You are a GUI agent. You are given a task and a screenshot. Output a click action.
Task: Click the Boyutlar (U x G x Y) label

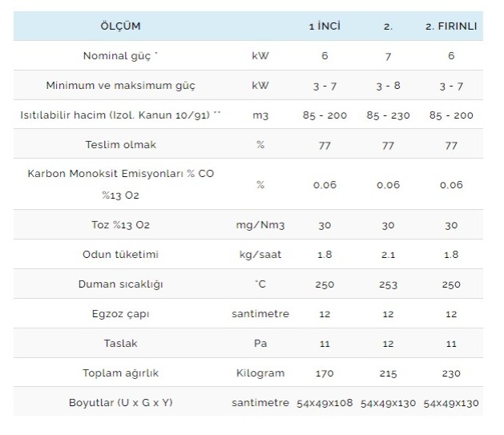(x=120, y=402)
